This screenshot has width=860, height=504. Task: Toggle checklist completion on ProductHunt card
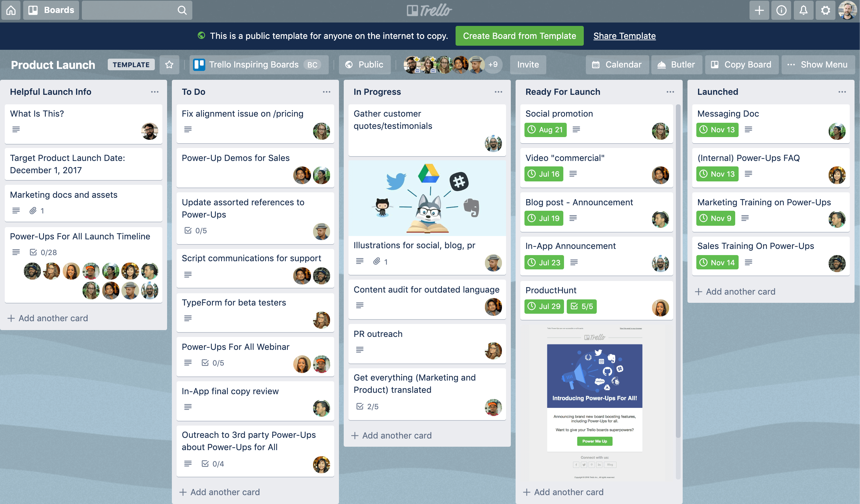point(580,307)
